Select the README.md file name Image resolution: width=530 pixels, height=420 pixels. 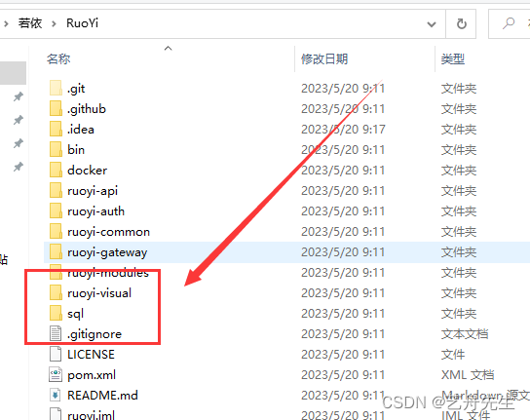[102, 396]
